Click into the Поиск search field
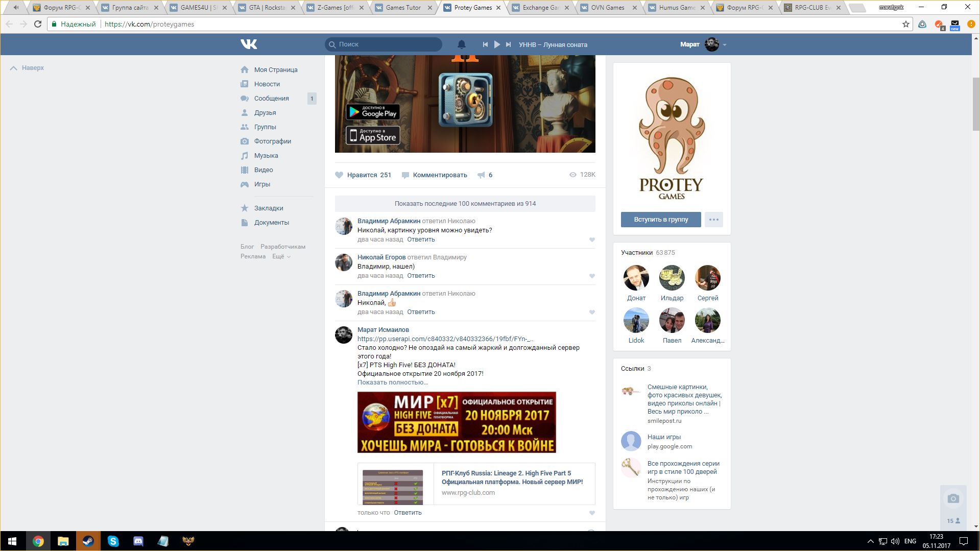 [388, 44]
